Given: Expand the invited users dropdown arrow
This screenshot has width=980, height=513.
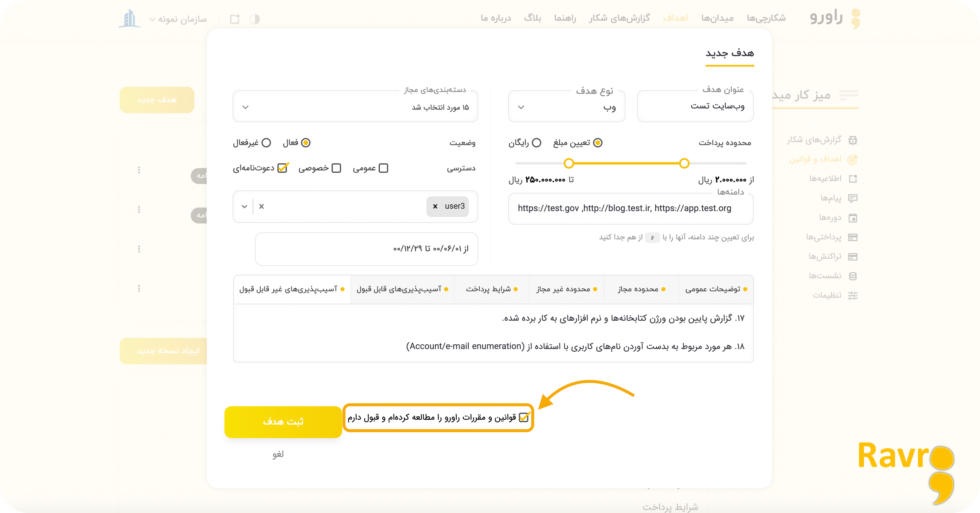Looking at the screenshot, I should pos(244,206).
